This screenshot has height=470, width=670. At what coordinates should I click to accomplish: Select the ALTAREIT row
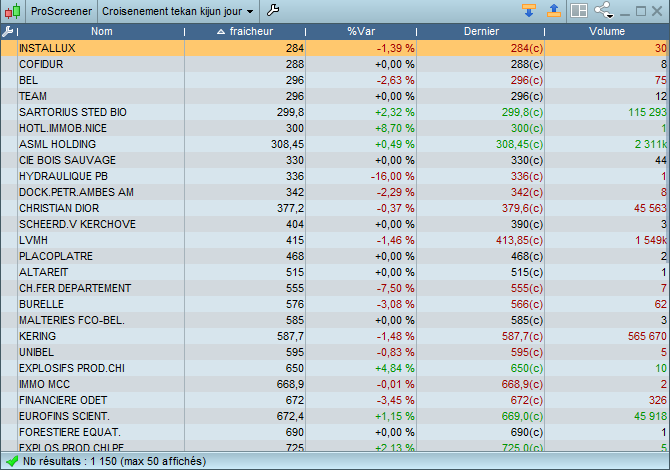335,272
